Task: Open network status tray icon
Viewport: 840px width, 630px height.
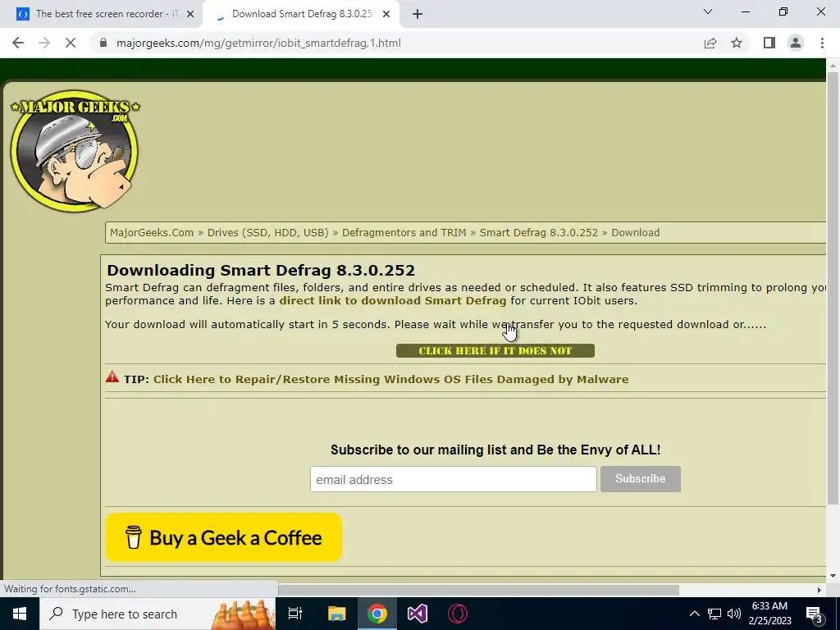Action: click(x=714, y=614)
